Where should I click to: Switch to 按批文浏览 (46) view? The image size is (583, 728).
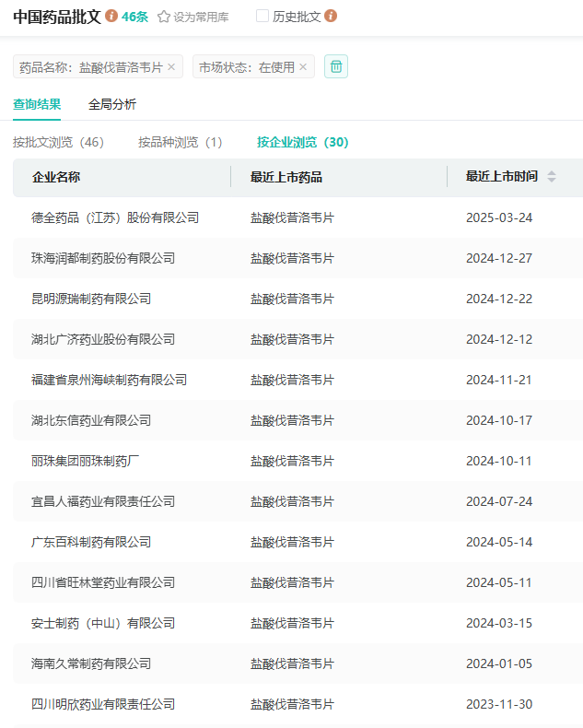coord(58,142)
